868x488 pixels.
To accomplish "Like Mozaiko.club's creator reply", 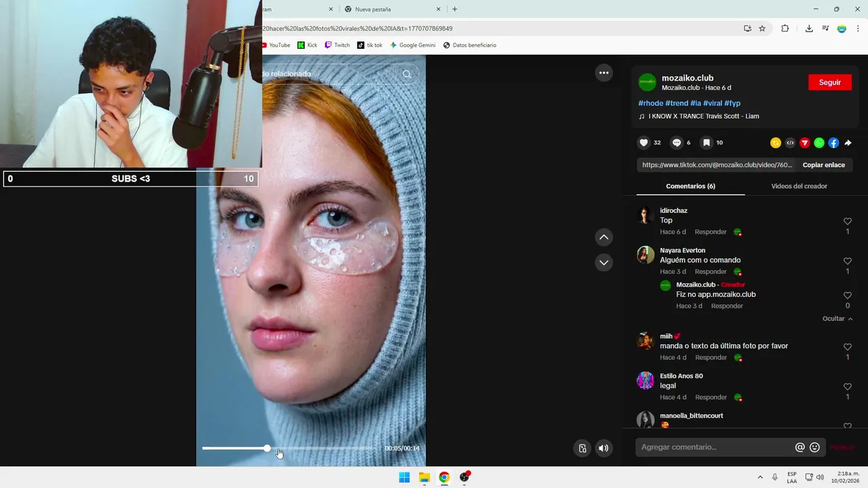I will coord(848,296).
